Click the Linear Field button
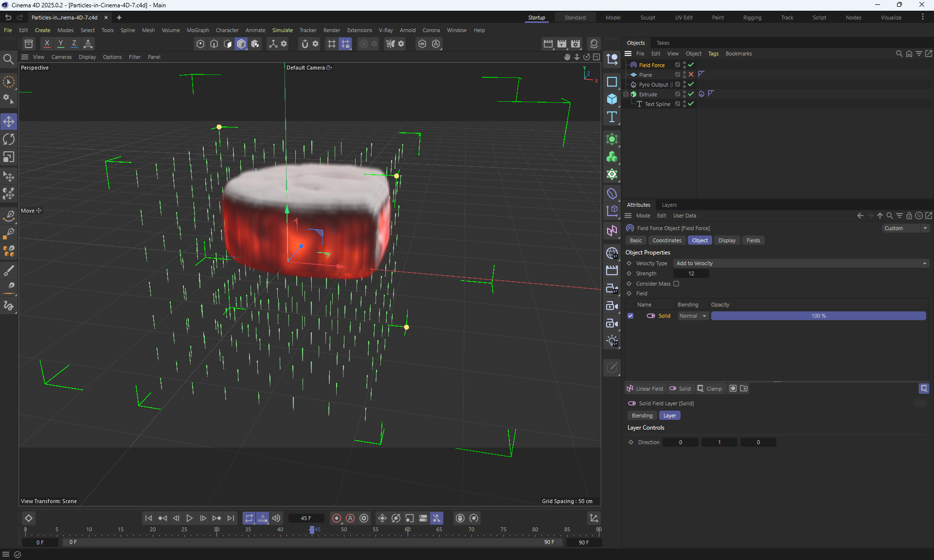The width and height of the screenshot is (934, 560). click(x=645, y=389)
